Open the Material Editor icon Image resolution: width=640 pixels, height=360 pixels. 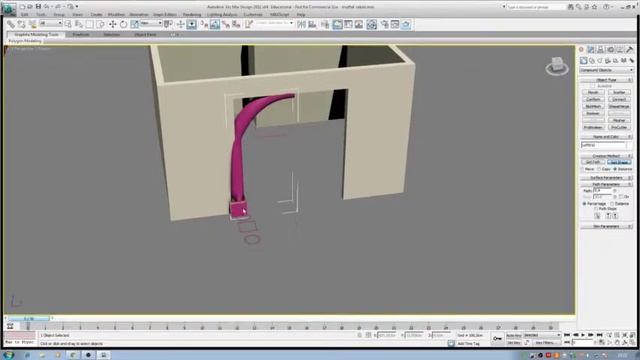pyautogui.click(x=371, y=24)
